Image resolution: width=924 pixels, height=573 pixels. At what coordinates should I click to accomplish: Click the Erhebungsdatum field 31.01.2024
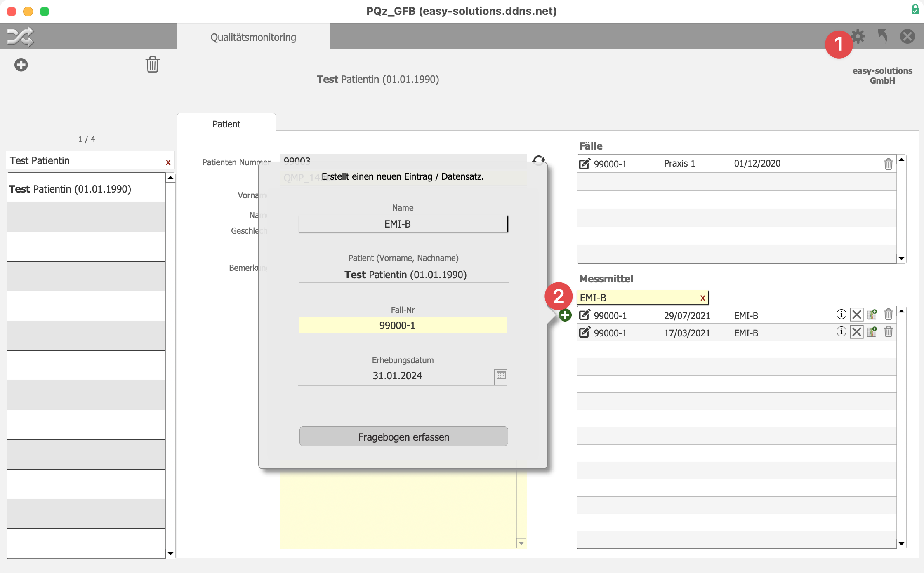396,376
